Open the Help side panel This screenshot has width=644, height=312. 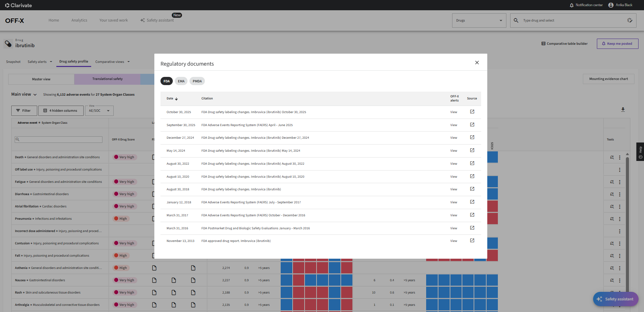pyautogui.click(x=640, y=152)
